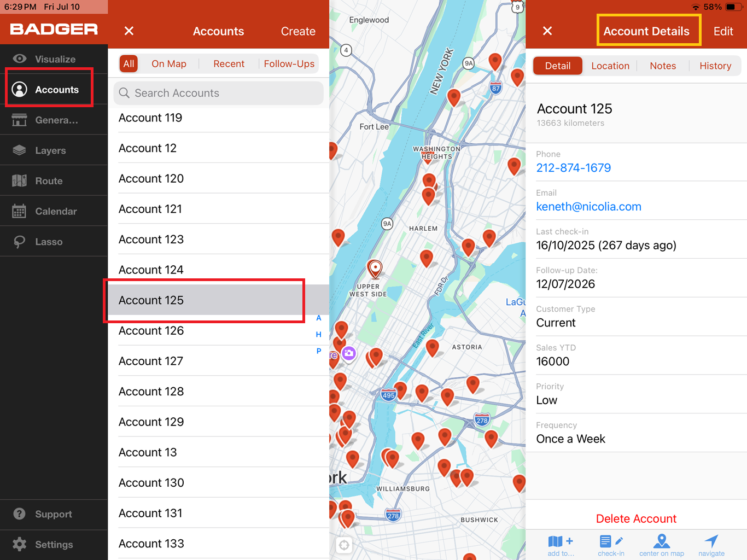Image resolution: width=747 pixels, height=560 pixels.
Task: Call phone number 212-874-1679
Action: tap(574, 168)
